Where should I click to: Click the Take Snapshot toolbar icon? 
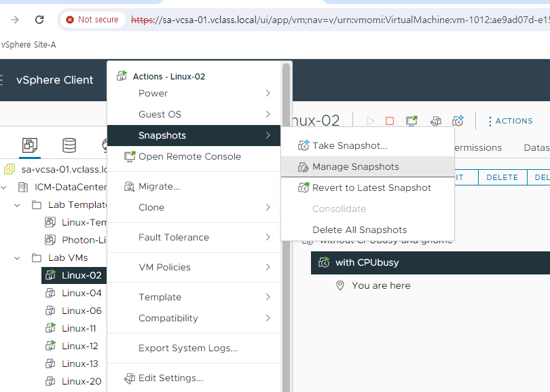coord(458,121)
